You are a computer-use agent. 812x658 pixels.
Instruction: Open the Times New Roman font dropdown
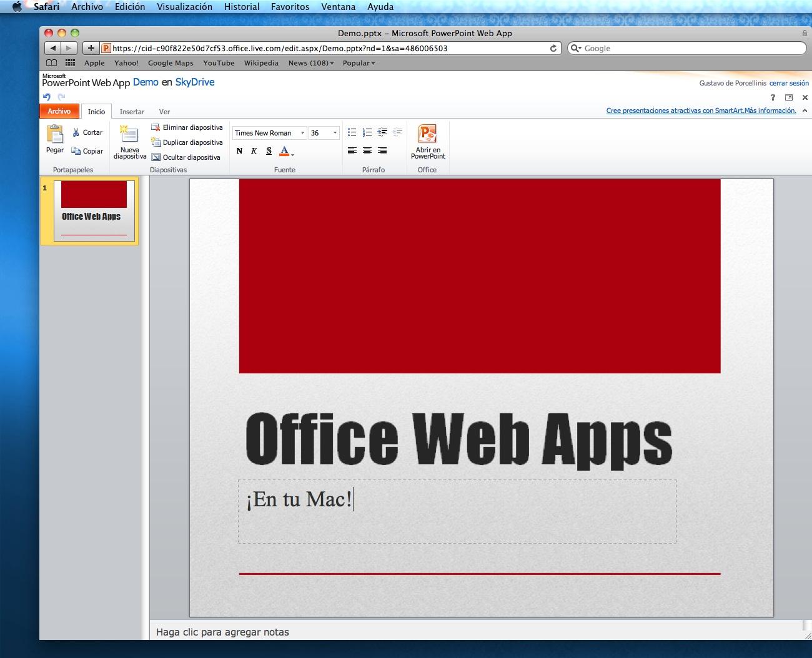point(302,133)
